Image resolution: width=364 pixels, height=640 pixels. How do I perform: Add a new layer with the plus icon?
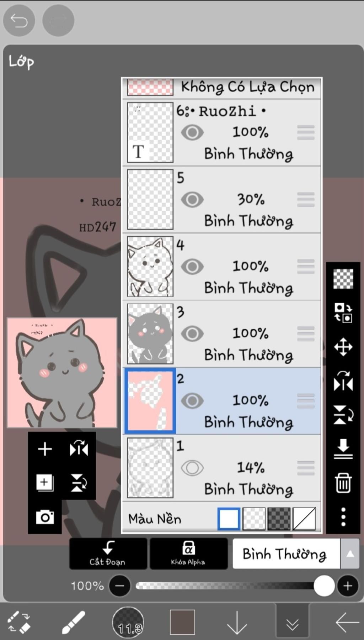click(x=45, y=449)
